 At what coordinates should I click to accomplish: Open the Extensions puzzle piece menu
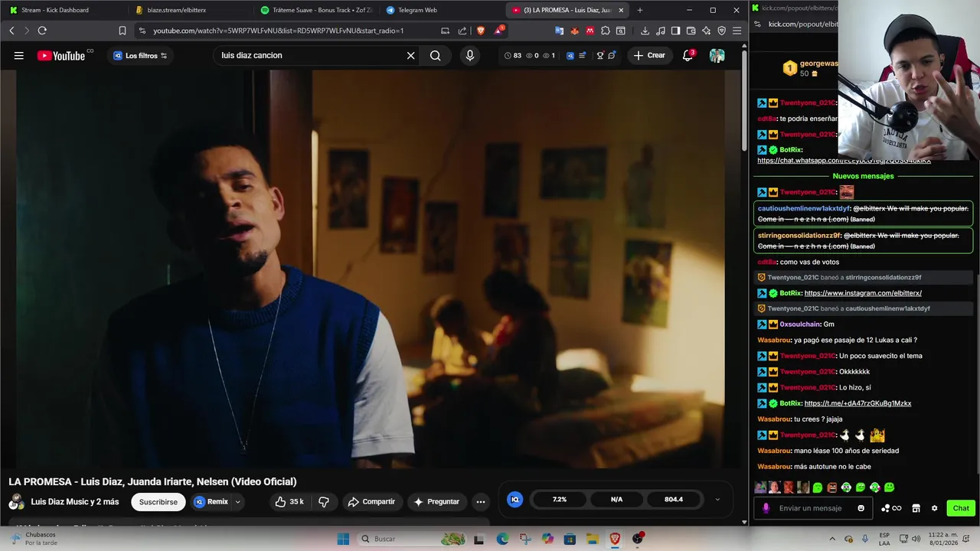(606, 31)
